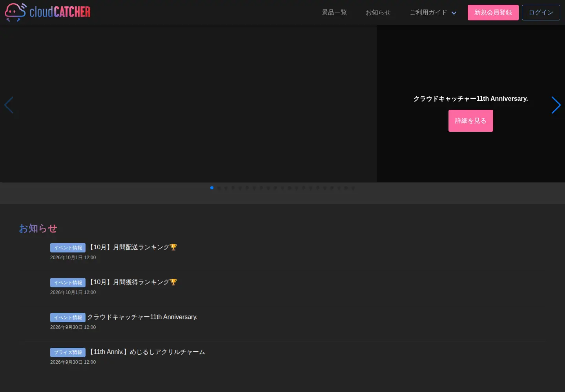Open the 【10月】月間獲得ランキング news item

click(133, 282)
